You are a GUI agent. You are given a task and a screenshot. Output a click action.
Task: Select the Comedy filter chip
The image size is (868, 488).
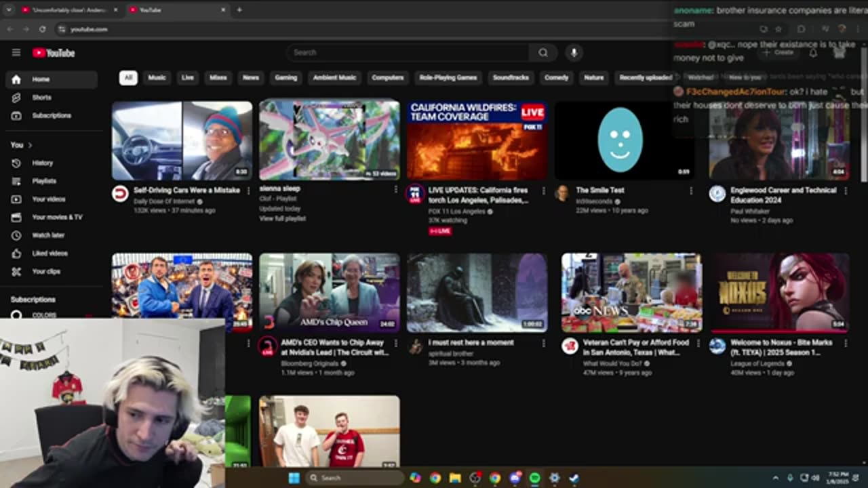pyautogui.click(x=557, y=77)
